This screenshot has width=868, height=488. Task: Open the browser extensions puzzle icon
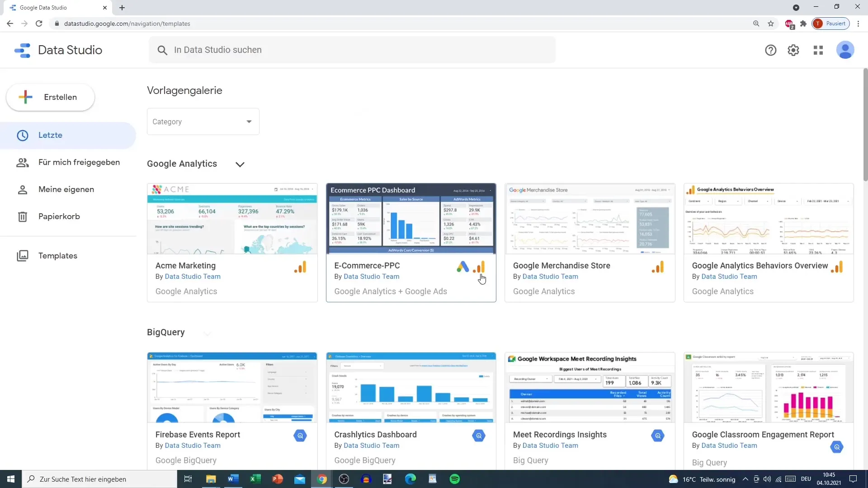(x=803, y=23)
